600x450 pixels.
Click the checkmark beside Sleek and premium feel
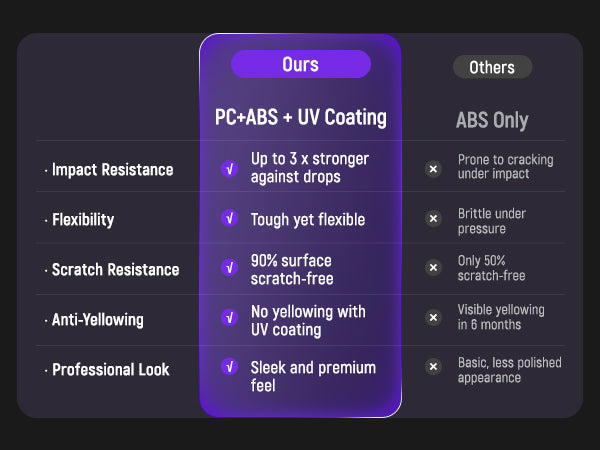229,367
